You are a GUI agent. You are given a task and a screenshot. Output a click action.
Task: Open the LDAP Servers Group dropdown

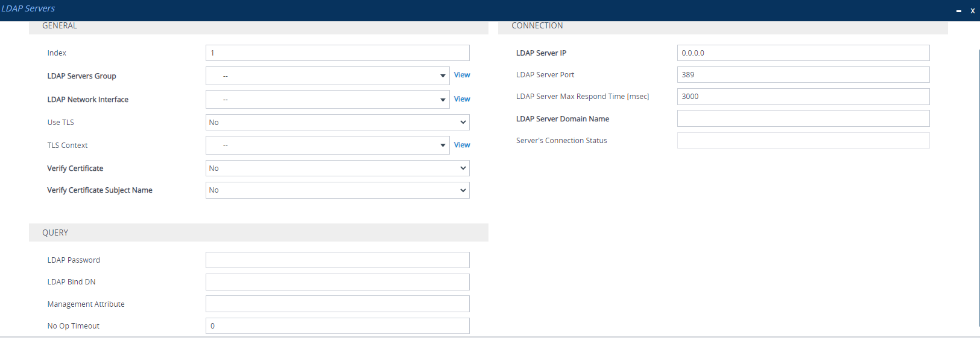(x=327, y=76)
